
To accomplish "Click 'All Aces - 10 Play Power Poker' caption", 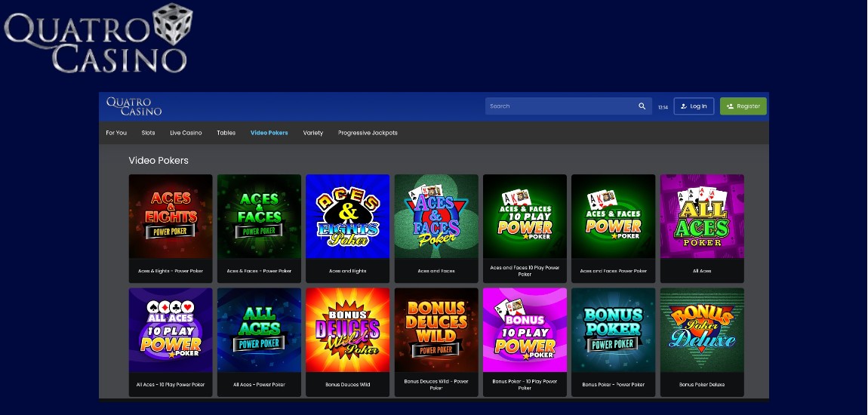I will (x=171, y=385).
